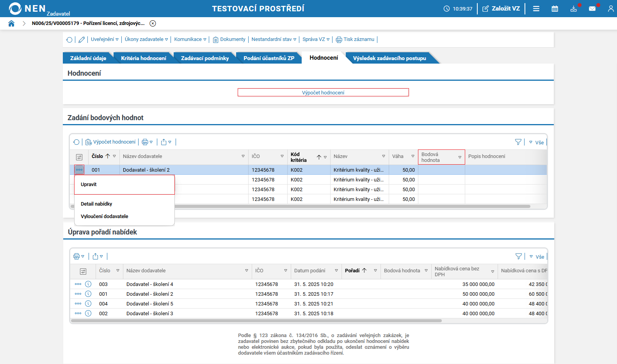Close the N006/25/V00005179 breadcrumb tab

tap(153, 23)
